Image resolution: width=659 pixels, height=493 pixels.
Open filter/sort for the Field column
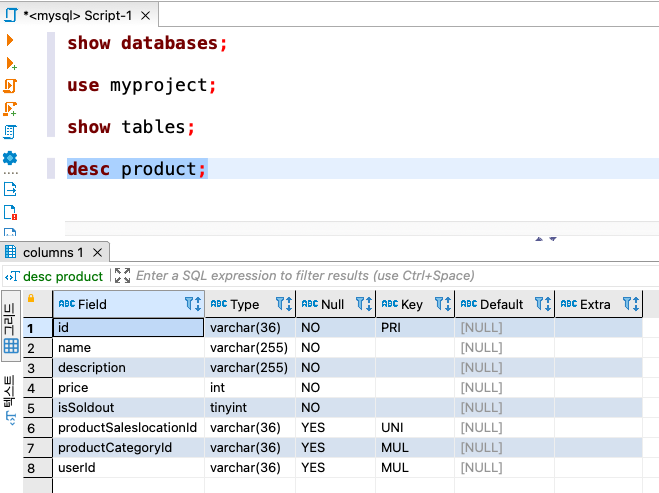[193, 303]
